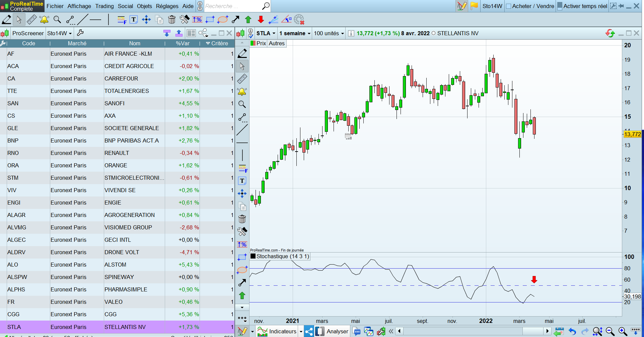The width and height of the screenshot is (644, 337).
Task: Select the angle measurement tool in top toolbar
Action: 286,20
